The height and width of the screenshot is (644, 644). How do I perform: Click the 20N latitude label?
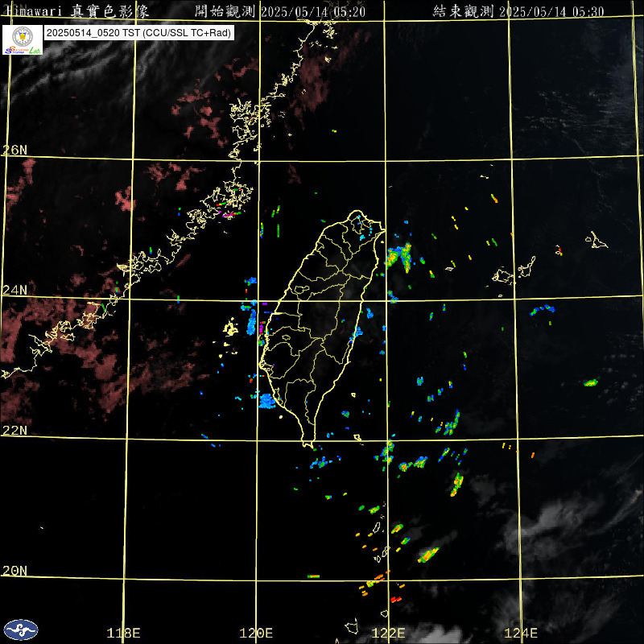click(14, 571)
